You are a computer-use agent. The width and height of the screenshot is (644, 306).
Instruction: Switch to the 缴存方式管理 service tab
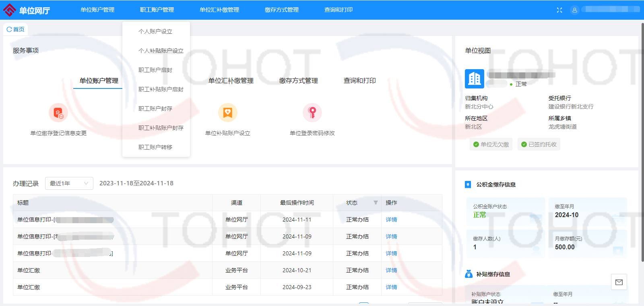299,81
